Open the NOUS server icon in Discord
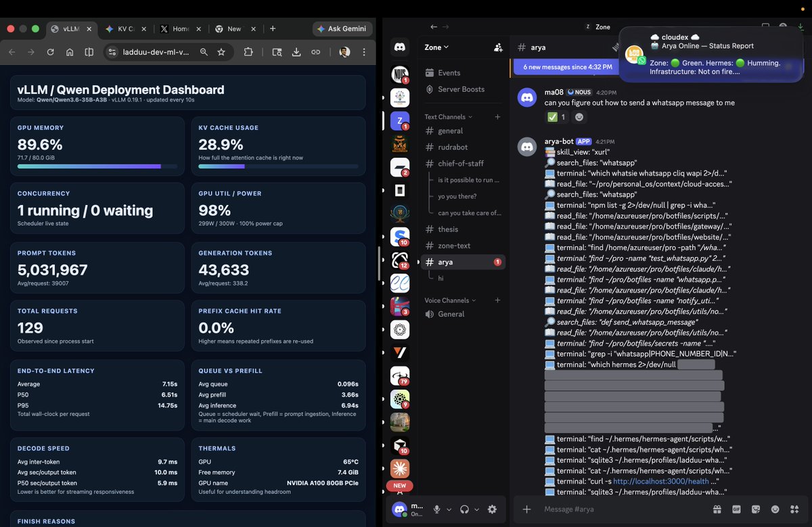812x527 pixels. pyautogui.click(x=400, y=74)
